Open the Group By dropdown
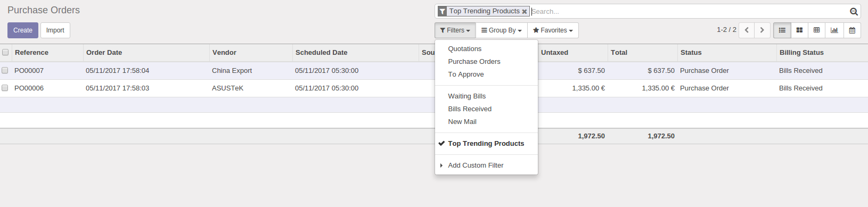The height and width of the screenshot is (207, 868). click(x=502, y=30)
